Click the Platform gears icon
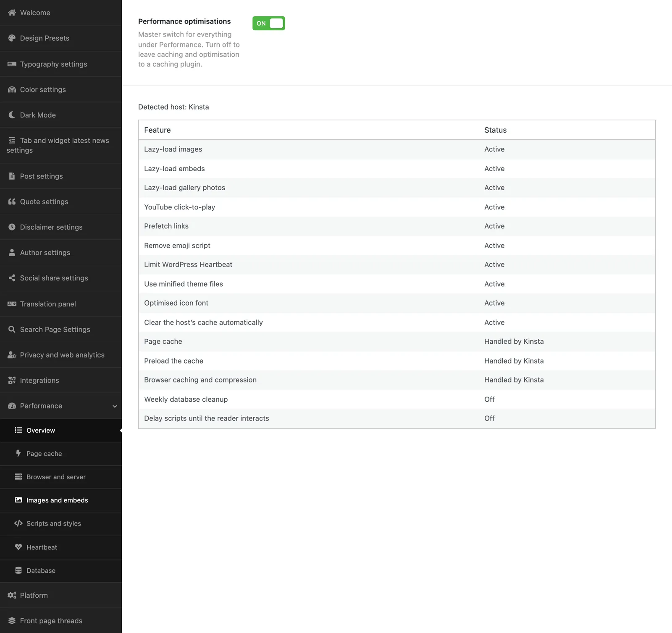The height and width of the screenshot is (633, 672). coord(12,595)
